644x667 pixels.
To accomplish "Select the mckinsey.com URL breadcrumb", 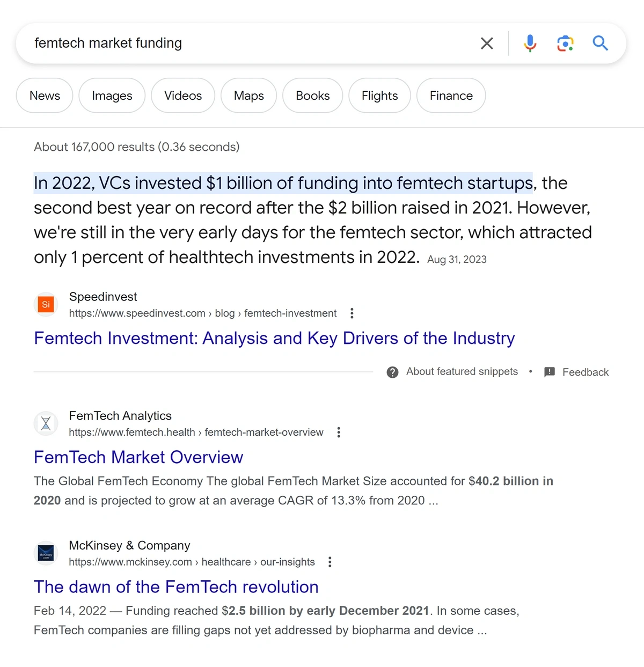I will tap(192, 562).
